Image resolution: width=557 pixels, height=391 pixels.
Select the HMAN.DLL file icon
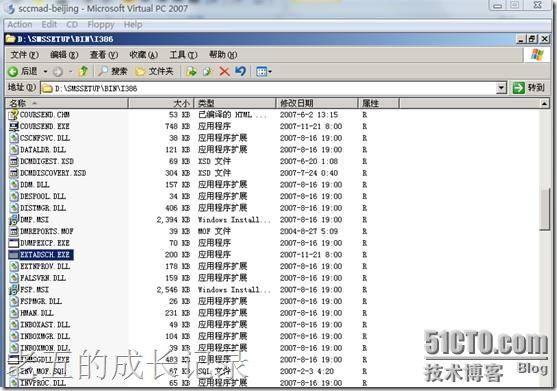point(14,313)
